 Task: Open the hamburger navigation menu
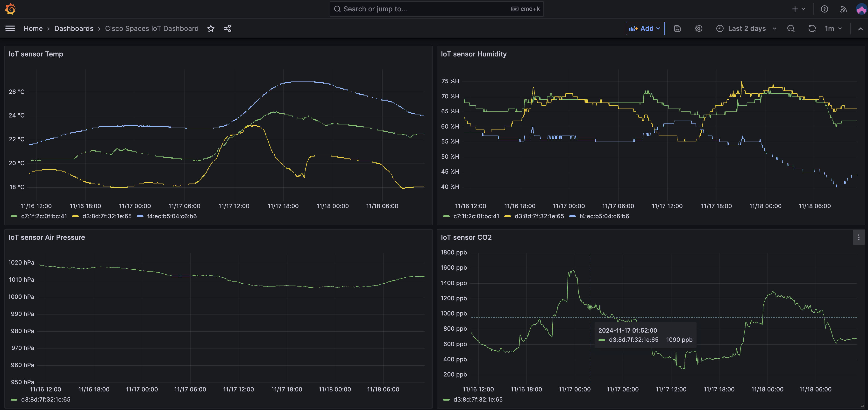10,29
